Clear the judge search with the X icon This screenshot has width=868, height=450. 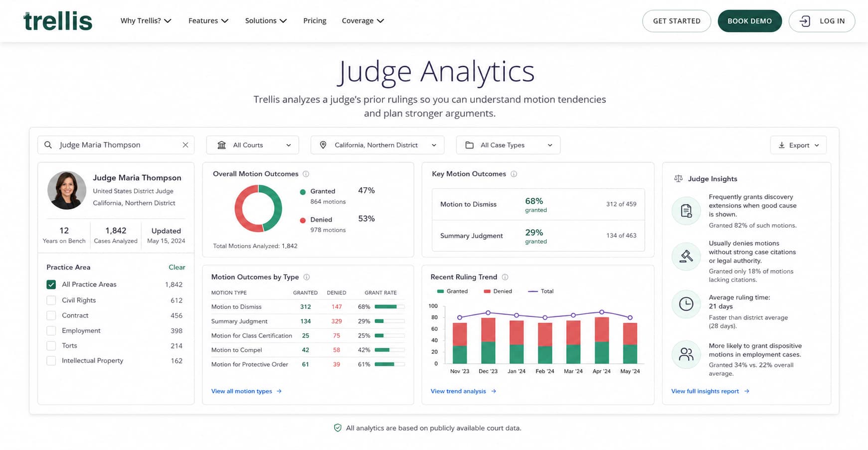point(185,145)
